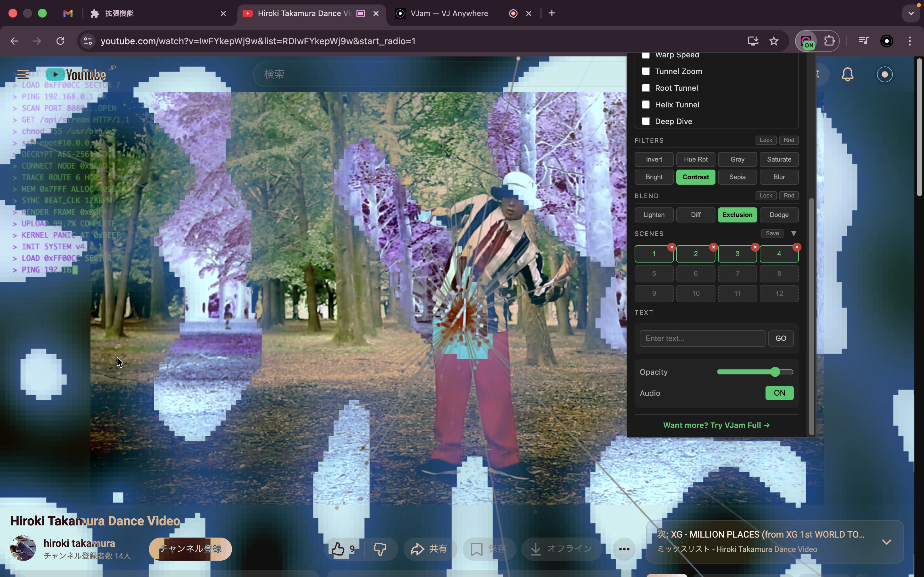Screen dimensions: 924x577
Task: Open the tab search dropdown arrow
Action: [x=911, y=13]
